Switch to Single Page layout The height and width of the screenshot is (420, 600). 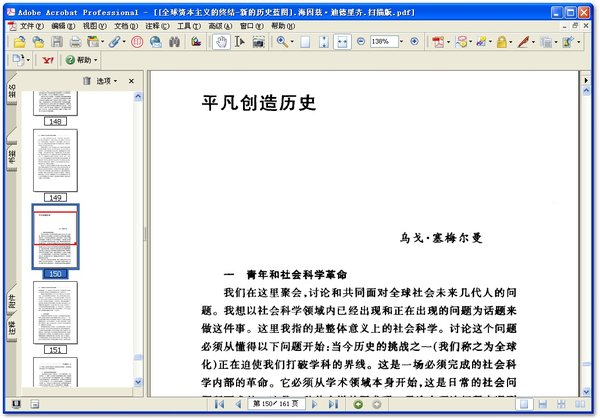tap(524, 404)
